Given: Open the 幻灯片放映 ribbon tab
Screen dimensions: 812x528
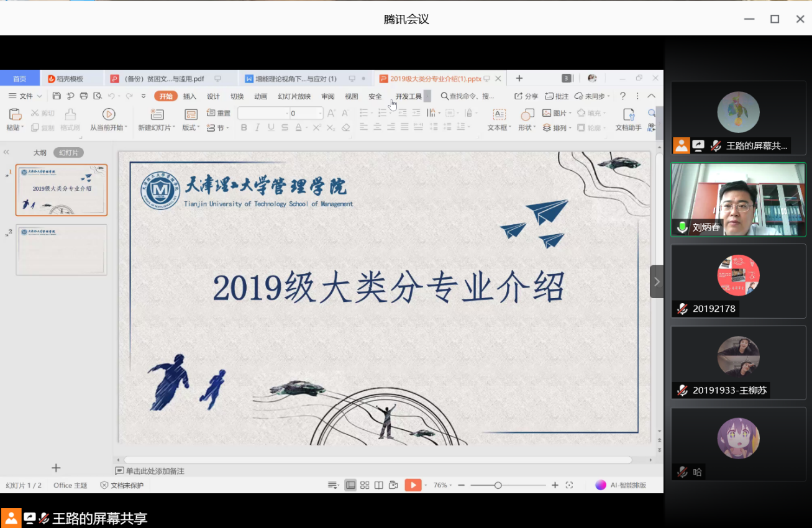Looking at the screenshot, I should (294, 96).
